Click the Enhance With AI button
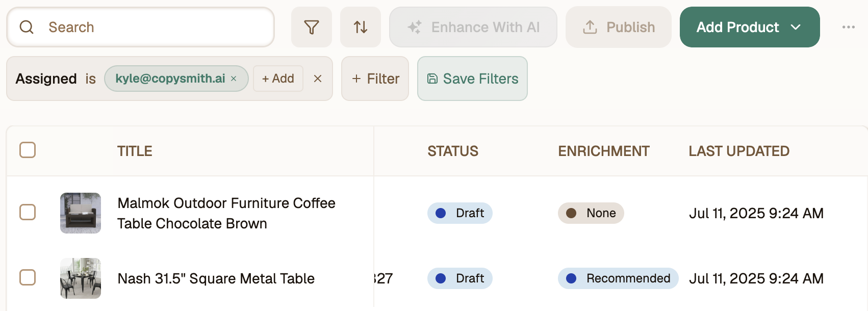Viewport: 868px width, 311px height. [x=473, y=27]
